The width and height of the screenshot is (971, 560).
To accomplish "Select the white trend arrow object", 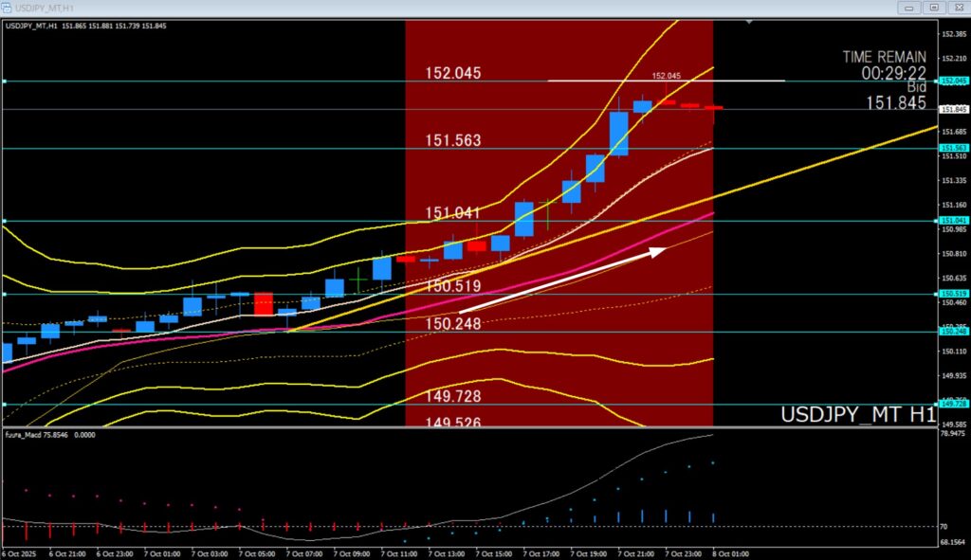I will tap(561, 280).
